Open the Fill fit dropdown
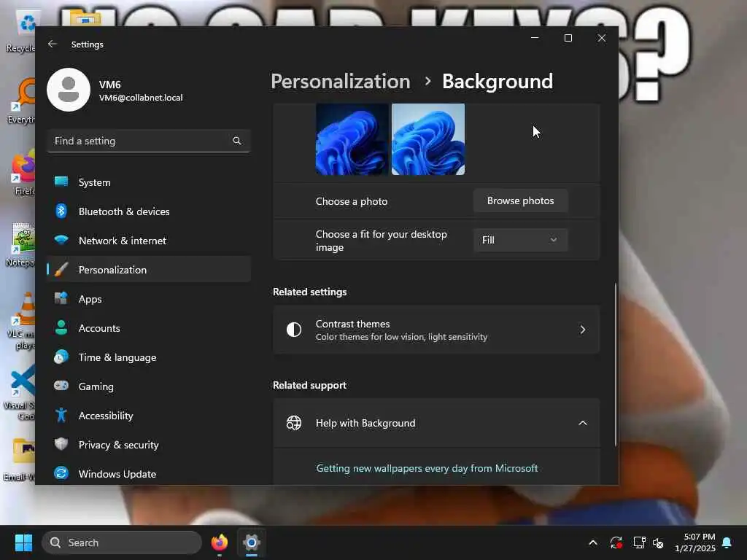747x560 pixels. click(x=520, y=240)
